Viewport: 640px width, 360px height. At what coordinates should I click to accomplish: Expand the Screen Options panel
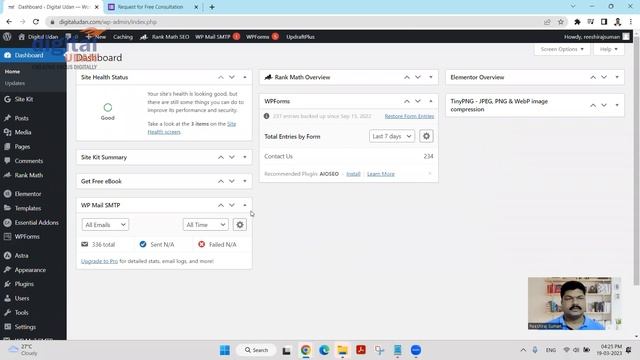(x=562, y=49)
